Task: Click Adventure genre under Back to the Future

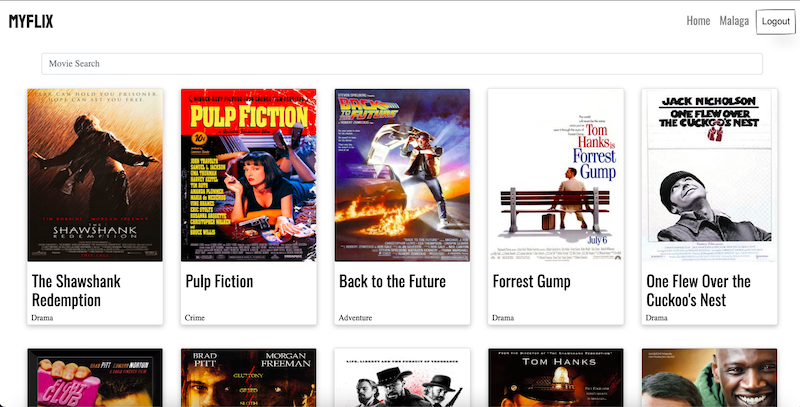Action: pos(355,318)
